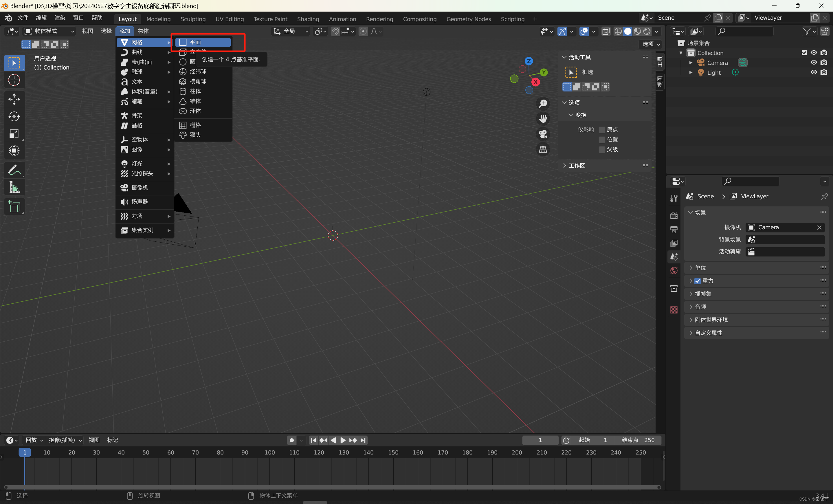Open the View Layer properties tab
This screenshot has width=833, height=504.
tap(674, 243)
